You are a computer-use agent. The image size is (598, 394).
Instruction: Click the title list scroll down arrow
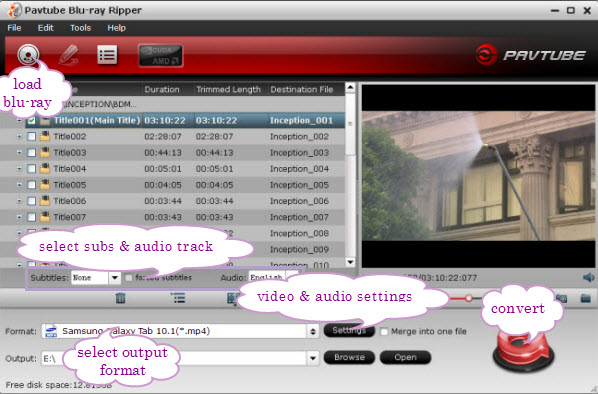(x=350, y=262)
